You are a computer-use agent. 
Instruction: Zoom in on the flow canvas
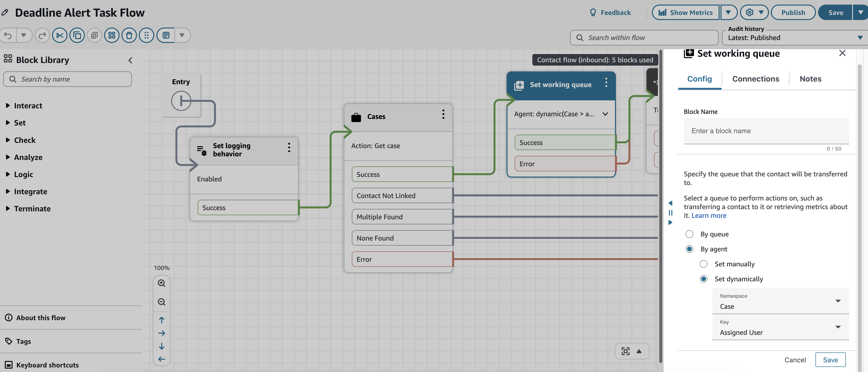coord(162,283)
